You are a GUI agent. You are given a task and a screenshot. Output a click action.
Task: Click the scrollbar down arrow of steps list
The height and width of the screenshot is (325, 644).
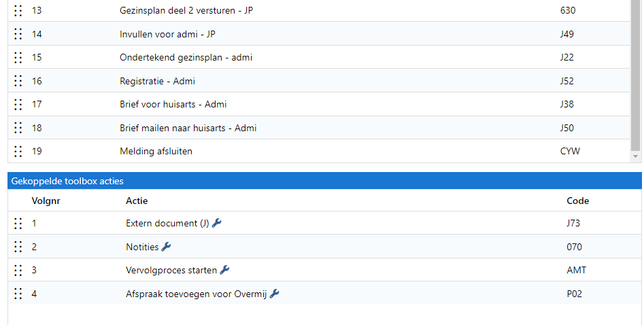637,156
